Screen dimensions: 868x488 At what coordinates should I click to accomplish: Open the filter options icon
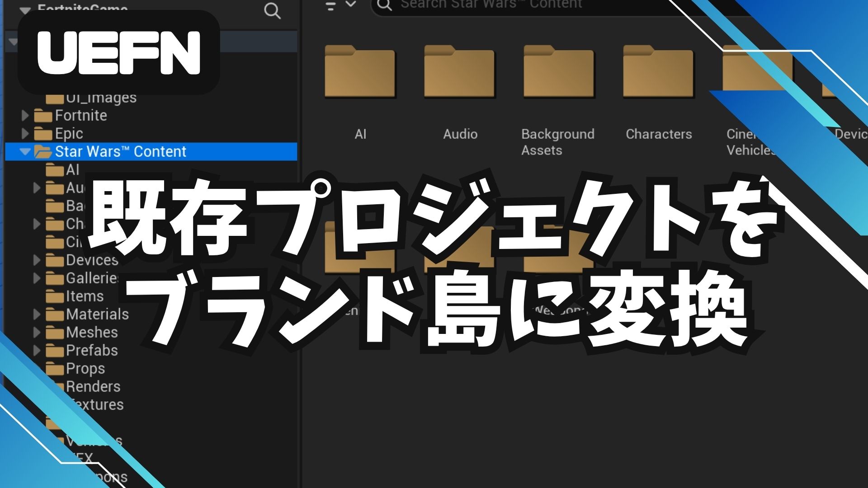(x=331, y=6)
